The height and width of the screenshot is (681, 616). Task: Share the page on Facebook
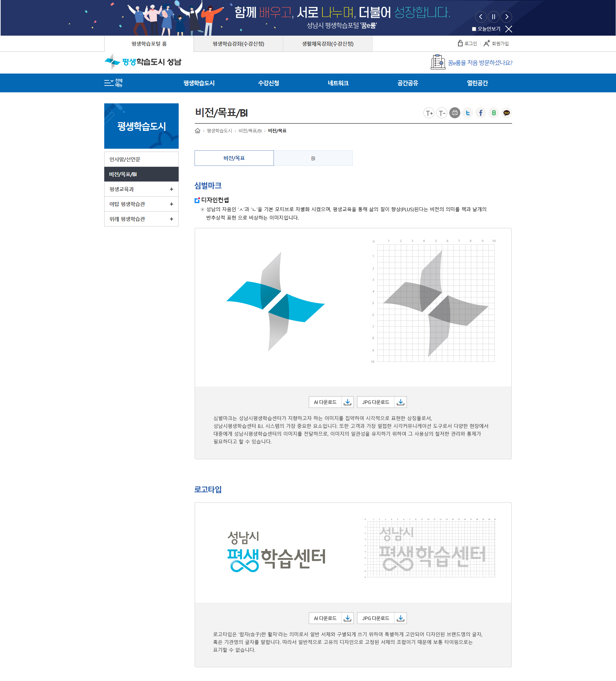pyautogui.click(x=481, y=113)
